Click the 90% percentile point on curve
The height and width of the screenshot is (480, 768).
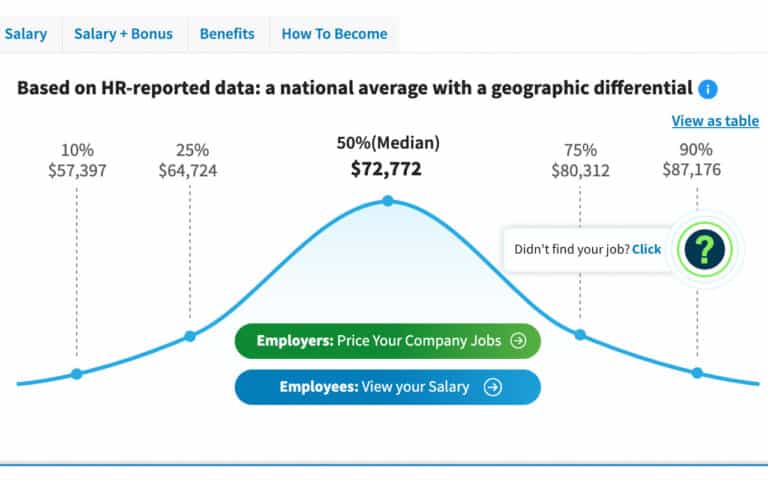click(698, 372)
